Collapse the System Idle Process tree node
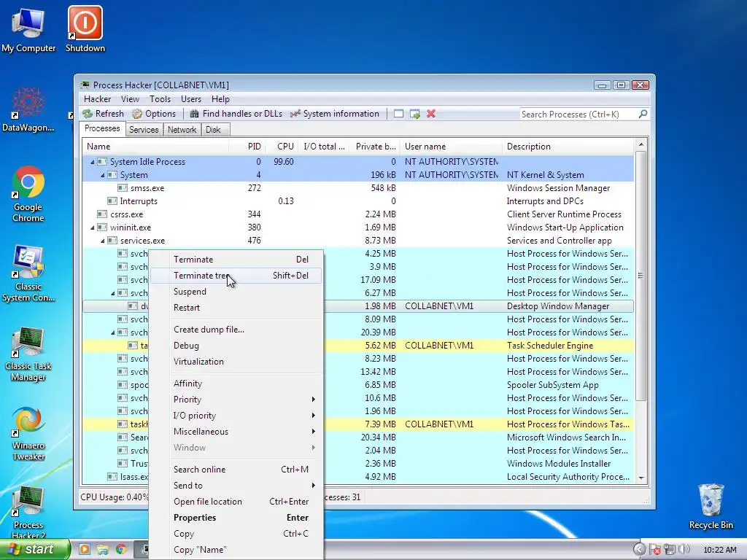This screenshot has height=560, width=747. pyautogui.click(x=93, y=162)
